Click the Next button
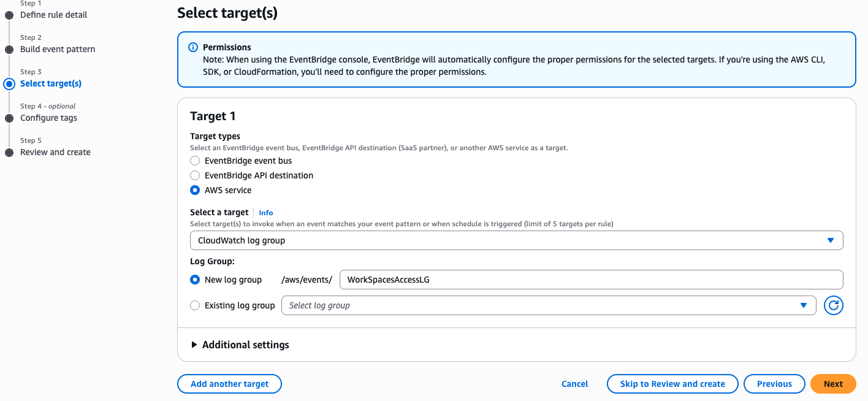Viewport: 868px width, 401px height. click(x=833, y=384)
